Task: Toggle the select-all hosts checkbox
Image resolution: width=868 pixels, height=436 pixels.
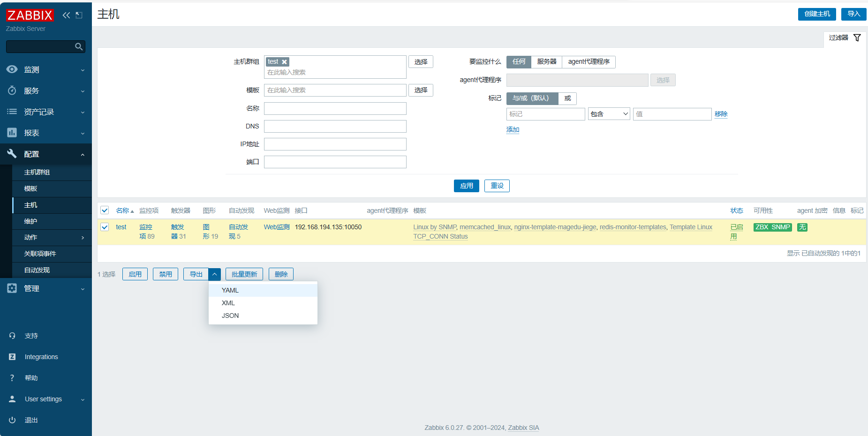Action: (105, 210)
